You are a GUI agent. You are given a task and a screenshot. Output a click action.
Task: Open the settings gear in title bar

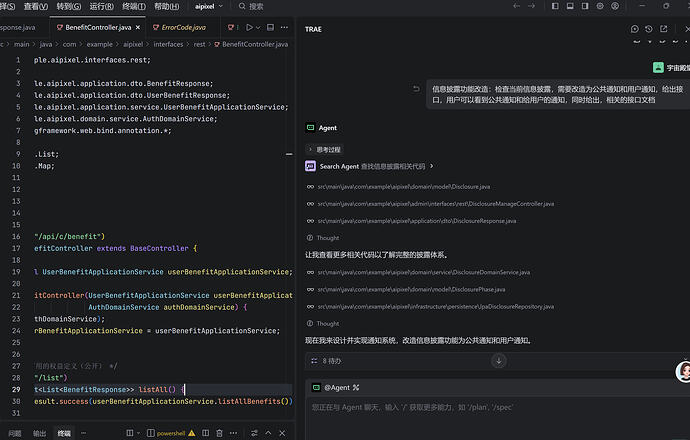coord(600,6)
